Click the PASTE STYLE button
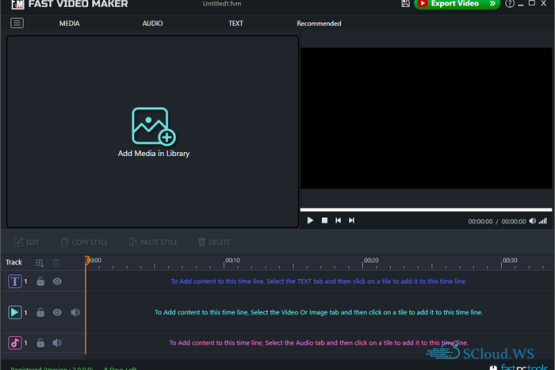555x370 pixels. click(x=153, y=242)
